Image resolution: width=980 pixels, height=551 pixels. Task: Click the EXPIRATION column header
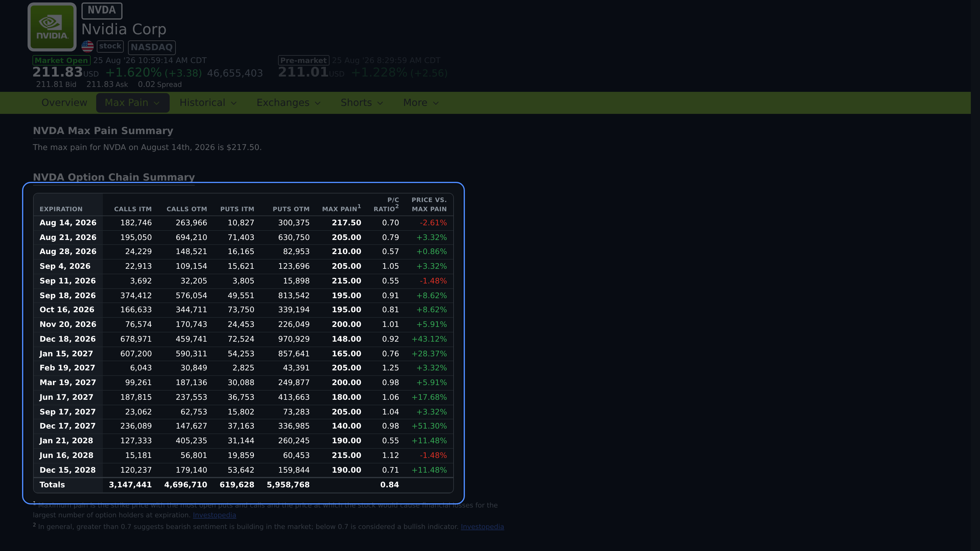[61, 209]
